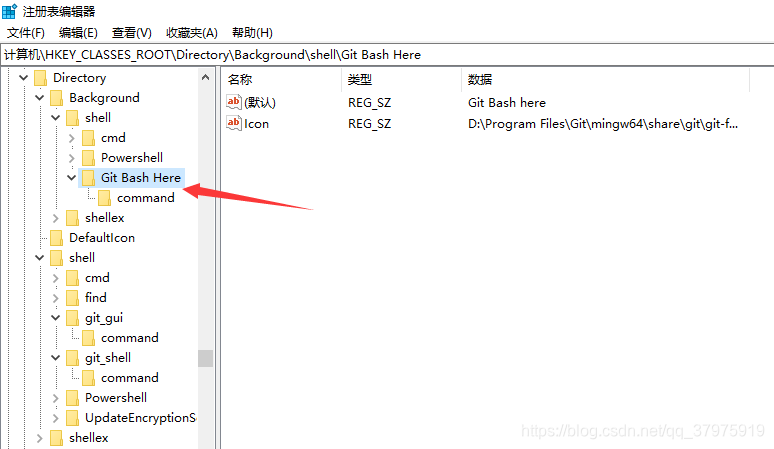
Task: Collapse the shell key under Background
Action: (55, 117)
